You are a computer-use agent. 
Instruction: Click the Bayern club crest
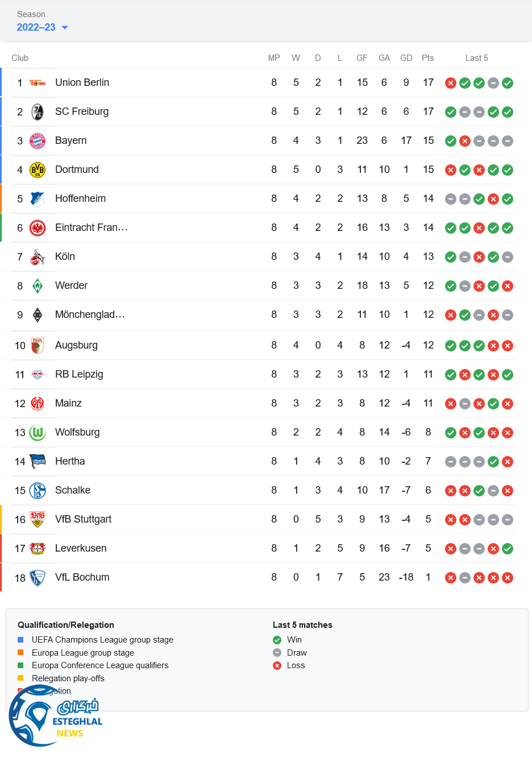(x=38, y=141)
